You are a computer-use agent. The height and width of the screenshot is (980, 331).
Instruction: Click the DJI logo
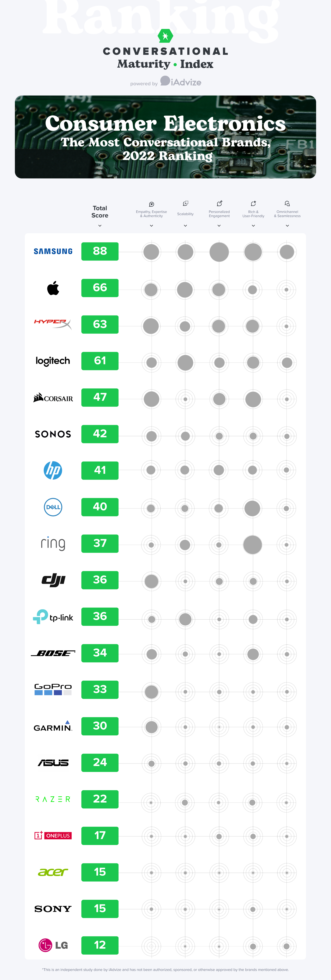click(53, 580)
